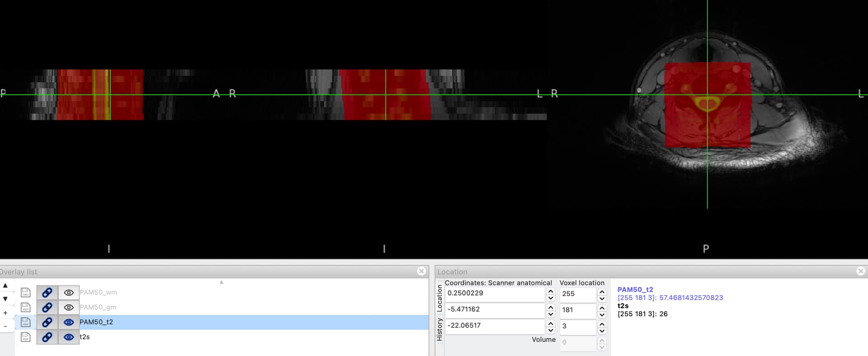Remove the overlay with the minus button

[5, 326]
